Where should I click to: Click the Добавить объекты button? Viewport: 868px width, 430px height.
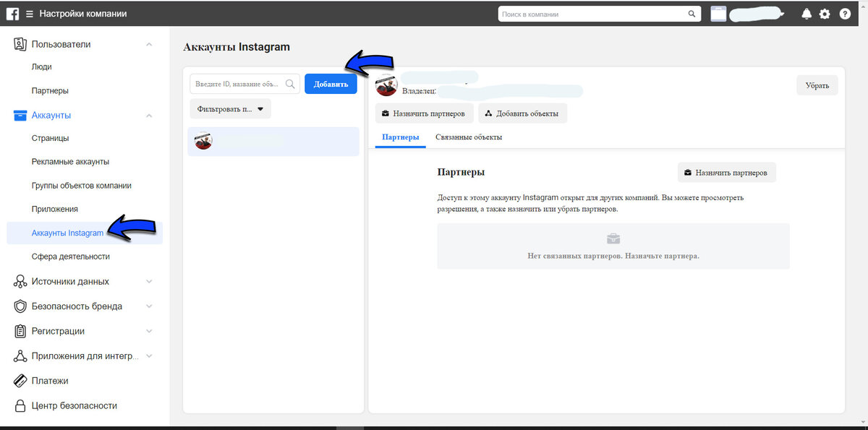523,113
